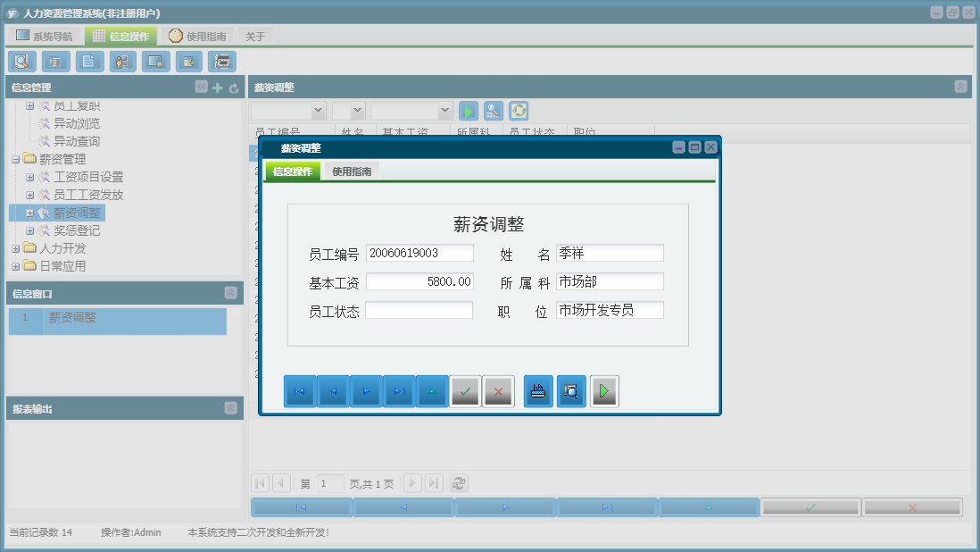Select 异动浏览 tree item

76,124
